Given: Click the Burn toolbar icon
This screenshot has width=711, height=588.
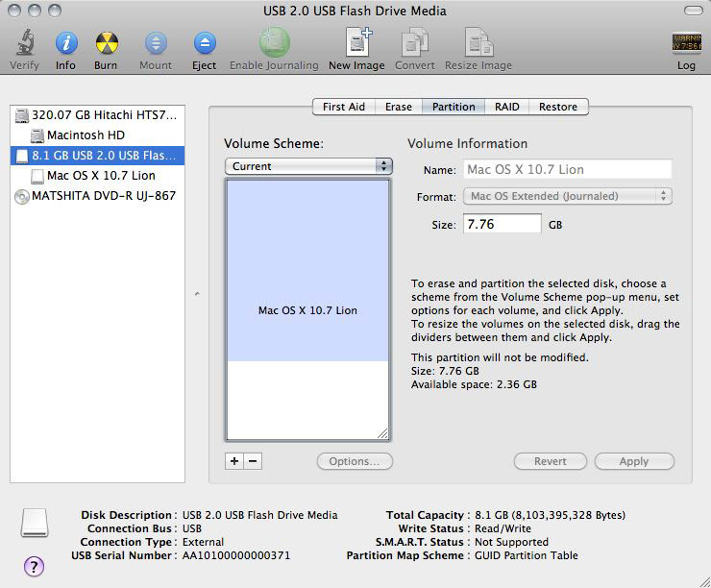Looking at the screenshot, I should click(x=107, y=43).
